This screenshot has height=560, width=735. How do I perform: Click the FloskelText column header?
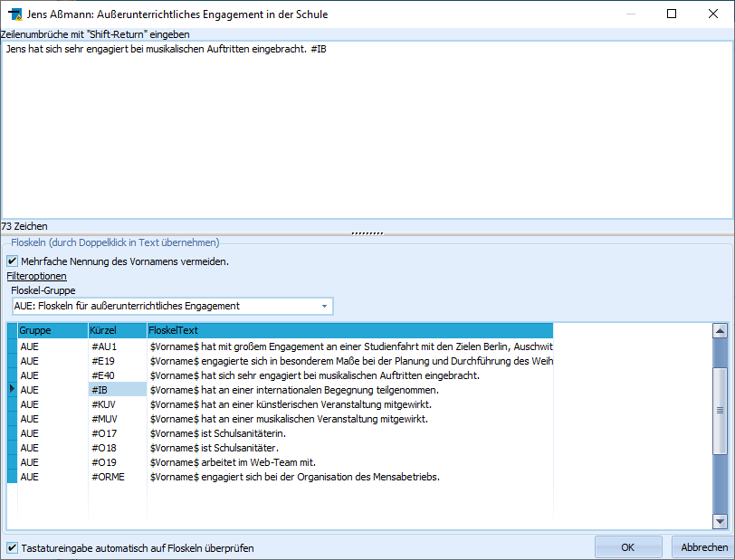coord(350,330)
